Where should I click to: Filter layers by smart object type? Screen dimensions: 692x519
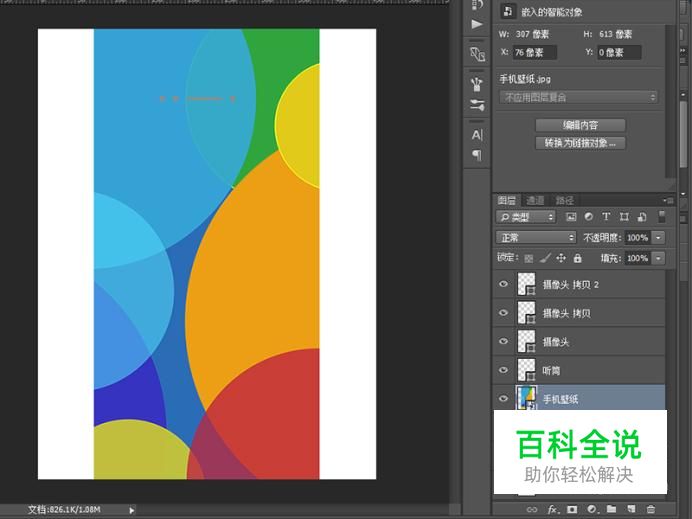tap(642, 217)
